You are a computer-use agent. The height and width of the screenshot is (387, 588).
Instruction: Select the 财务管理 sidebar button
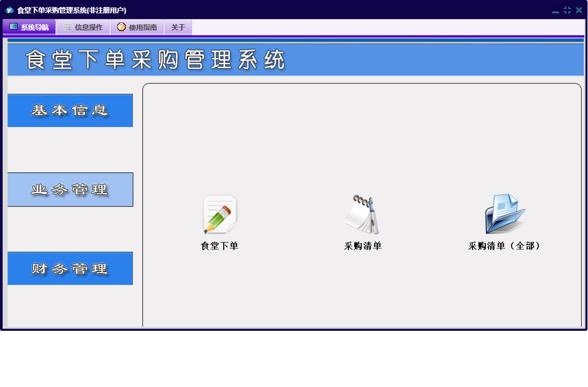point(70,268)
